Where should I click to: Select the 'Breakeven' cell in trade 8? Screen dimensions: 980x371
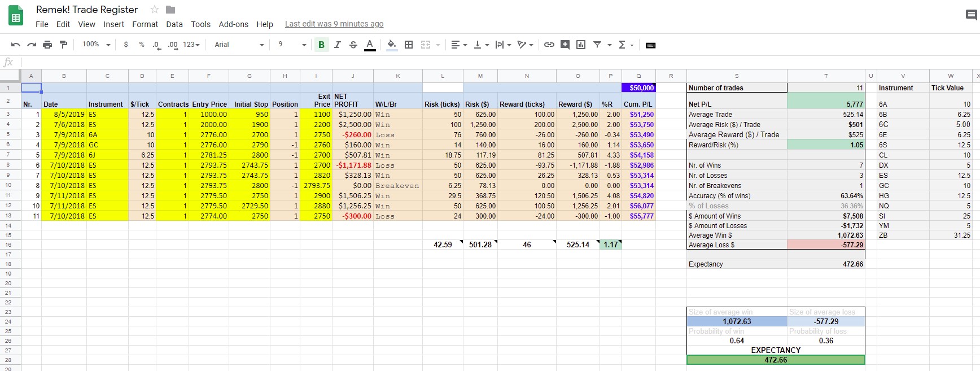(x=397, y=185)
